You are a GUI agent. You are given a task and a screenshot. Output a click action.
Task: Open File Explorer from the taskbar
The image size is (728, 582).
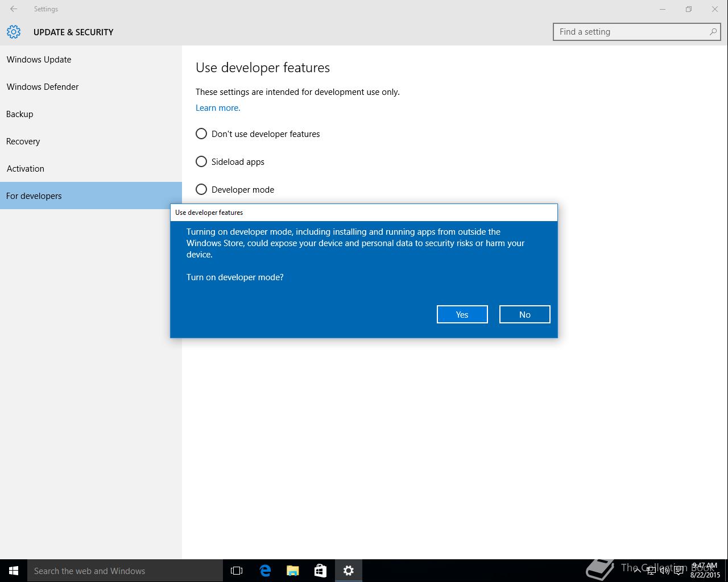click(x=293, y=571)
